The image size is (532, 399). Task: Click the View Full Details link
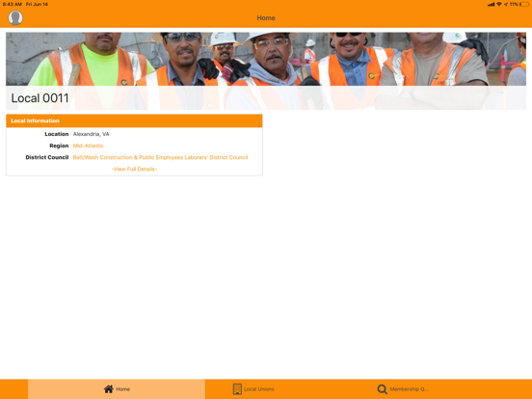[x=134, y=169]
